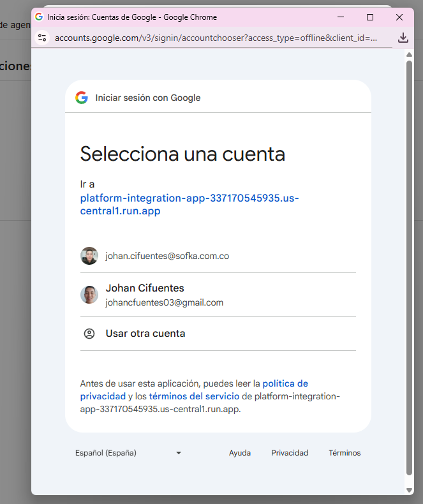
Task: Click the language dropdown arrow
Action: click(x=179, y=453)
